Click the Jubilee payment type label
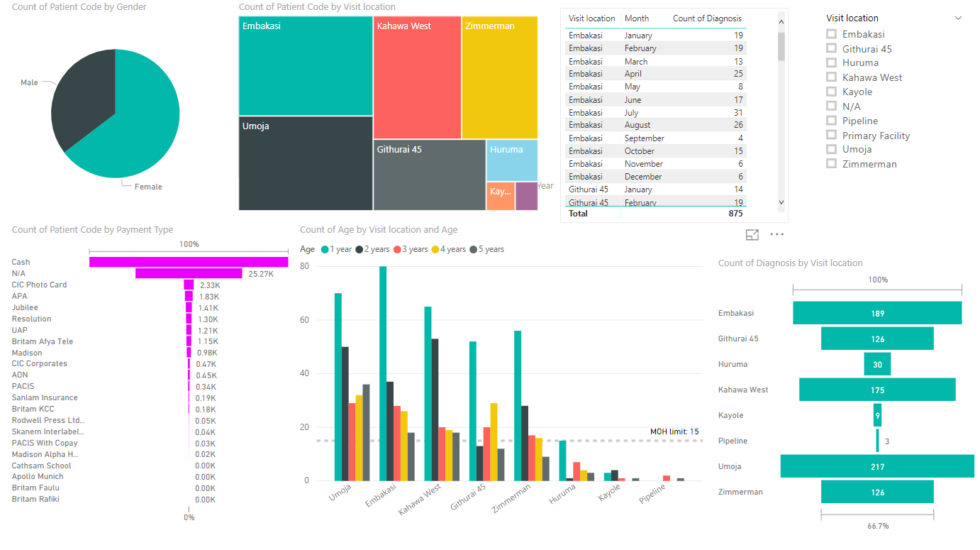 coord(25,307)
